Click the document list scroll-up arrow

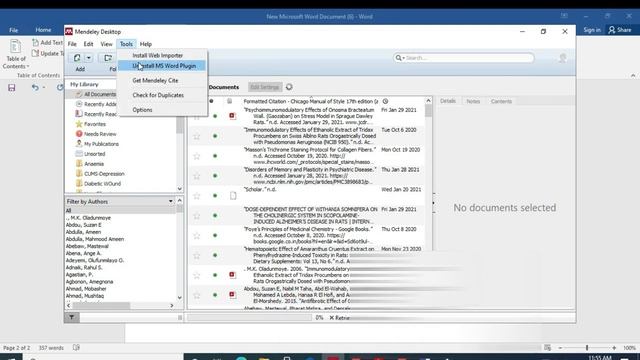click(x=428, y=101)
